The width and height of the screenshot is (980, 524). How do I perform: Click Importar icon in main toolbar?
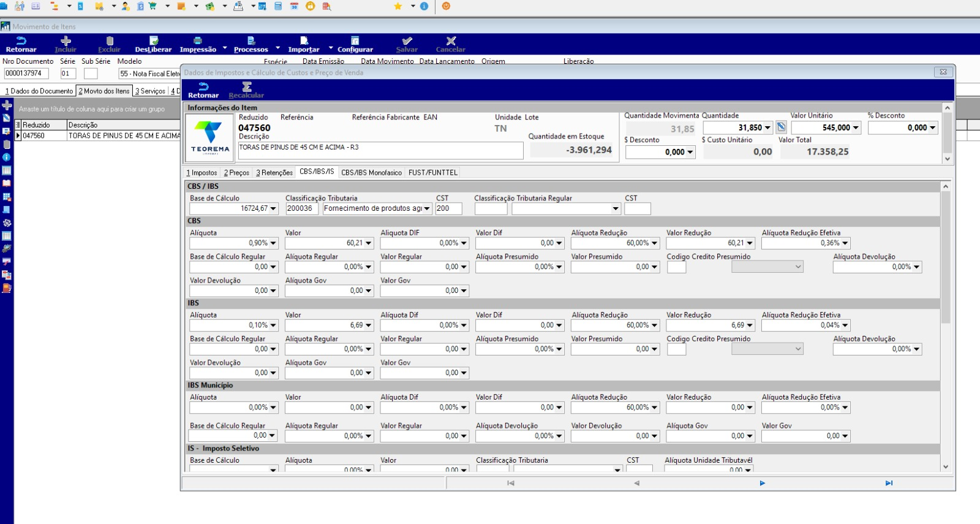(304, 40)
